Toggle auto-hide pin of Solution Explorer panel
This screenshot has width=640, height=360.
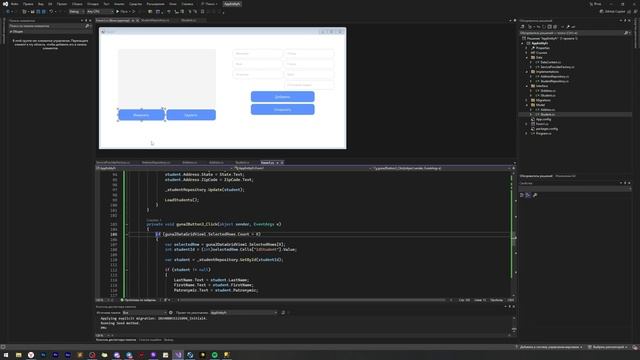[x=625, y=20]
